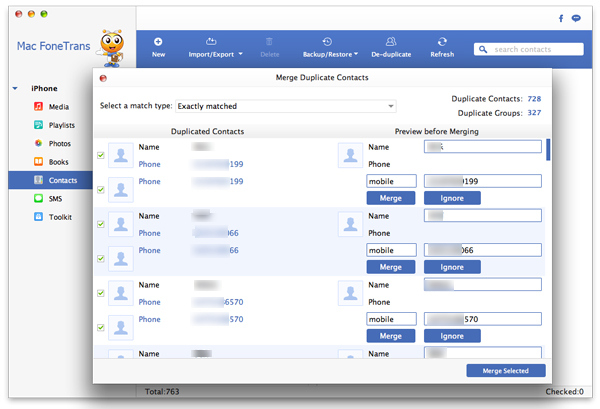The height and width of the screenshot is (409, 600).
Task: Click Duplicate Groups count 327
Action: click(x=534, y=112)
